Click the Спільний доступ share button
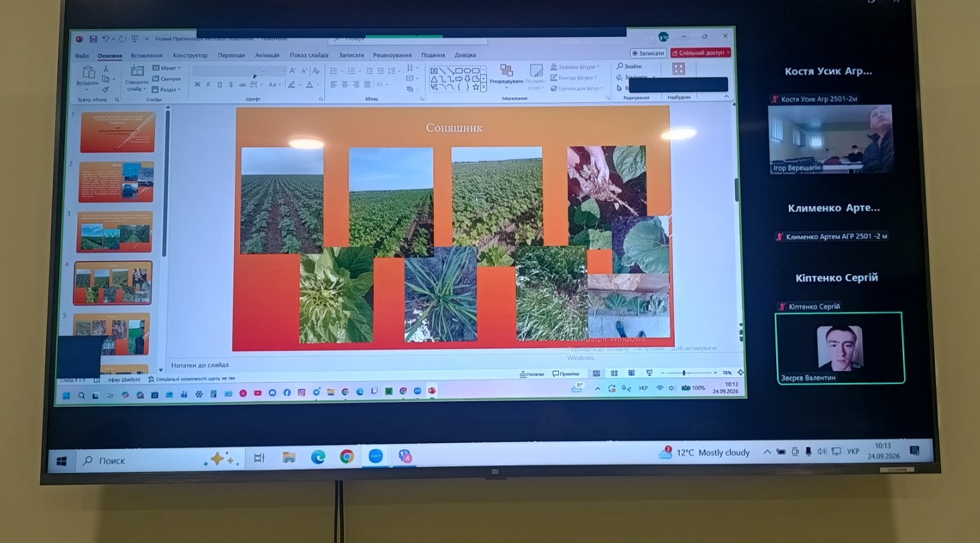Image resolution: width=980 pixels, height=543 pixels. coord(700,53)
